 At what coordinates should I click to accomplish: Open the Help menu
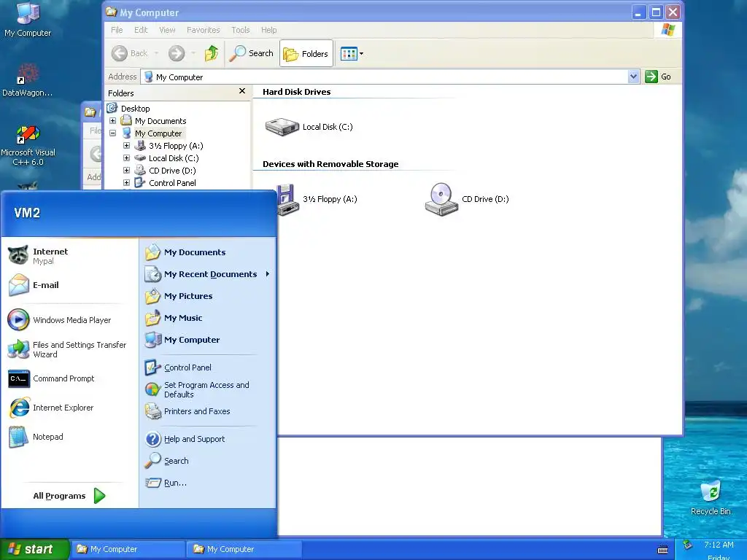(268, 30)
